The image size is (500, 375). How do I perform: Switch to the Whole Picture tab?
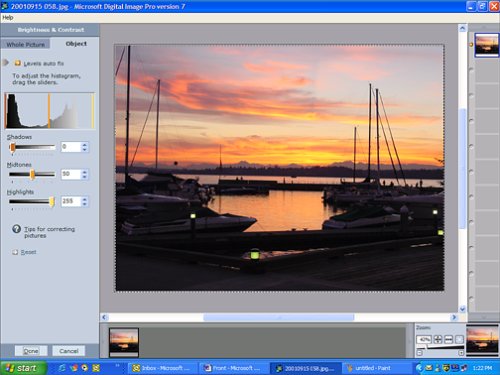(25, 44)
